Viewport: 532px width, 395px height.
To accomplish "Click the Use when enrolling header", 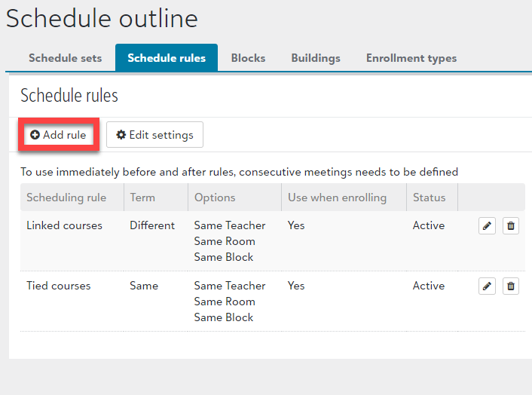I will (x=337, y=197).
